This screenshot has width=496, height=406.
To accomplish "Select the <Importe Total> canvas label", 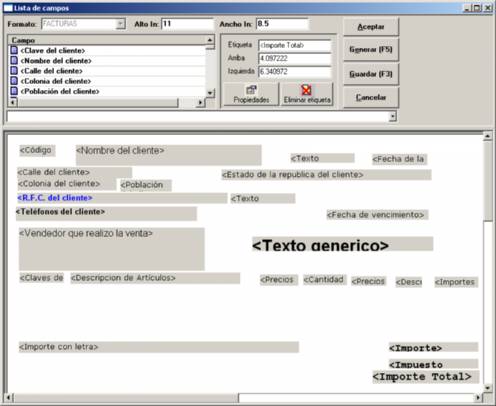I will (426, 377).
